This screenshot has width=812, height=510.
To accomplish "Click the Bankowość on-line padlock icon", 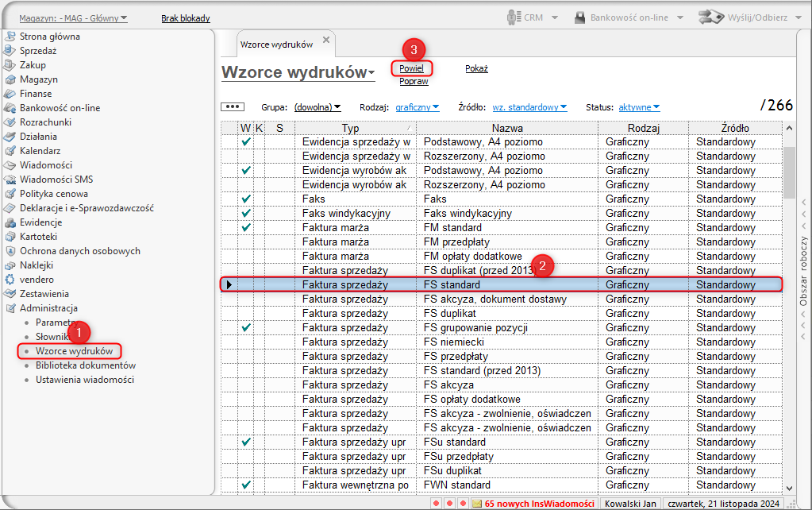I will point(580,17).
